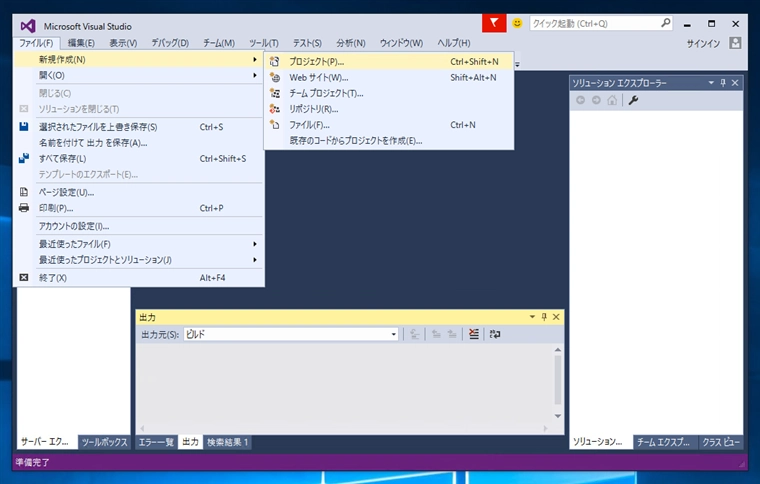Click Solution Explorer back arrow icon
The height and width of the screenshot is (484, 760).
click(x=580, y=100)
